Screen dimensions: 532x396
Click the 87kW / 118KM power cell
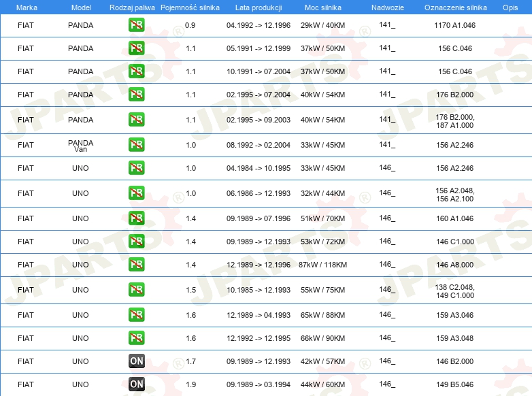(322, 265)
